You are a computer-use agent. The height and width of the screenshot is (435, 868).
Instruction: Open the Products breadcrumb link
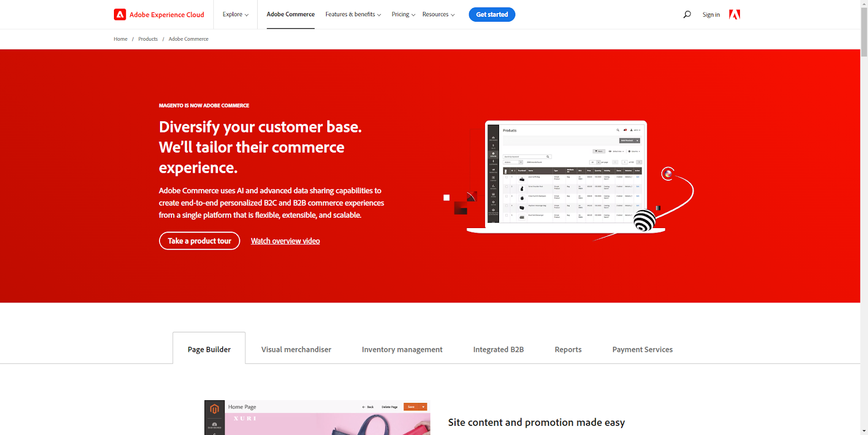point(148,39)
